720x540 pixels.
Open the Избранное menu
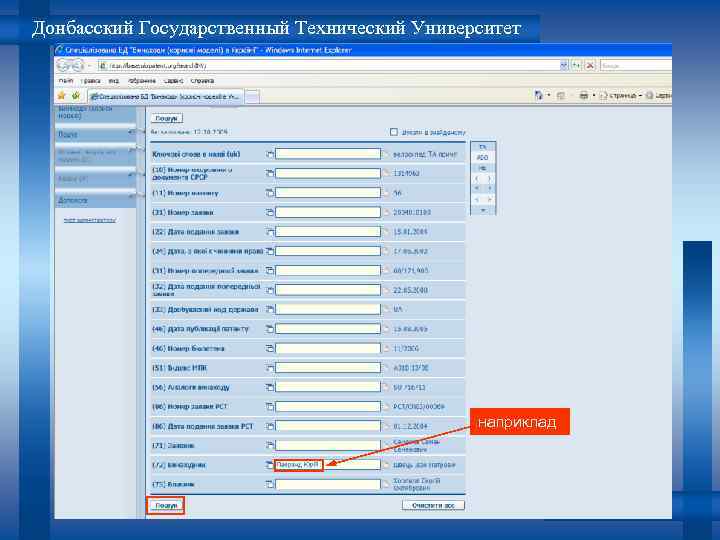pyautogui.click(x=142, y=81)
